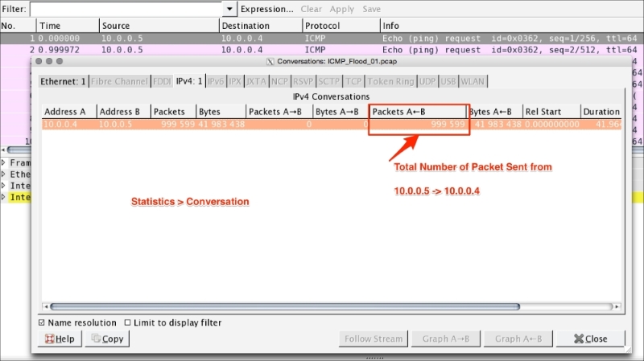Click the Follow Stream button
Viewport: 644px width, 361px height.
(374, 338)
